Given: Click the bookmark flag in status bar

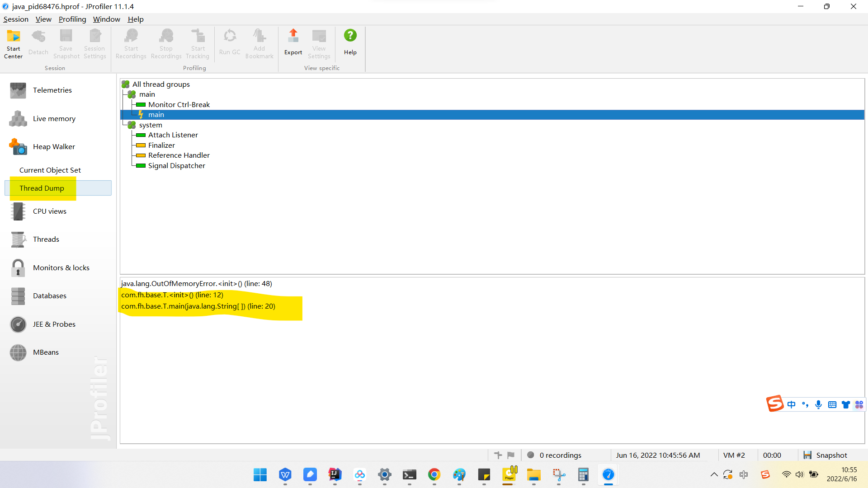Looking at the screenshot, I should click(x=511, y=455).
